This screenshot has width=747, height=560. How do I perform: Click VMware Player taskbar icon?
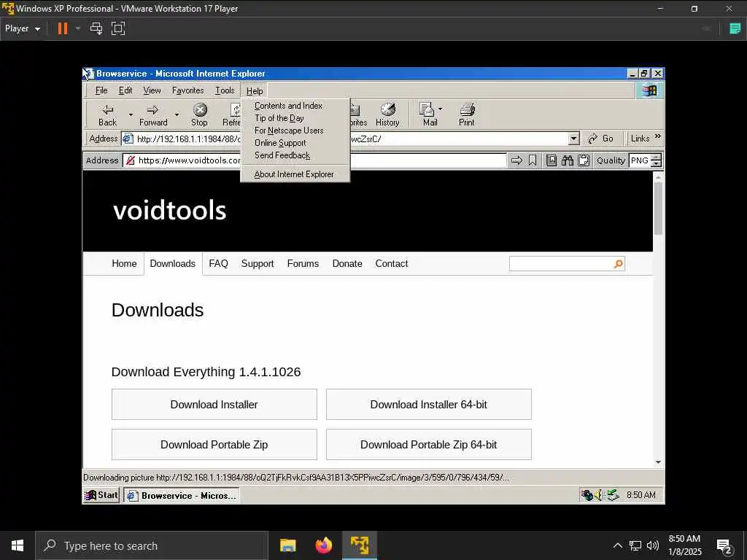[360, 545]
